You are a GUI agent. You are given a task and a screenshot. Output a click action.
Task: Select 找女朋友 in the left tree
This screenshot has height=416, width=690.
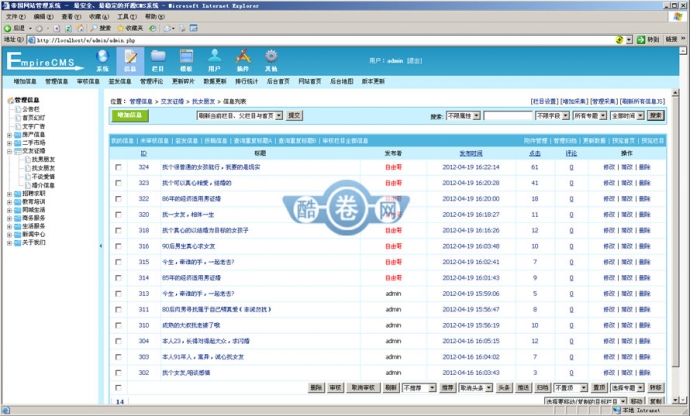pos(43,168)
